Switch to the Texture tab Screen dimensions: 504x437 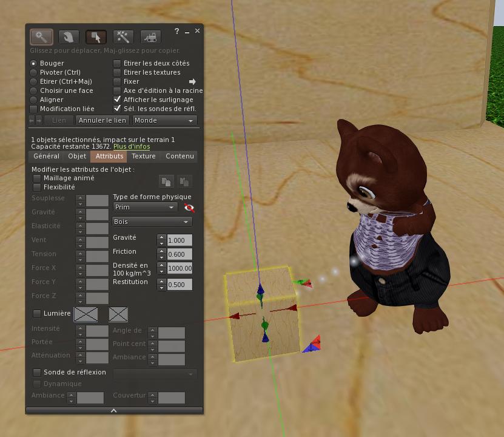[143, 156]
